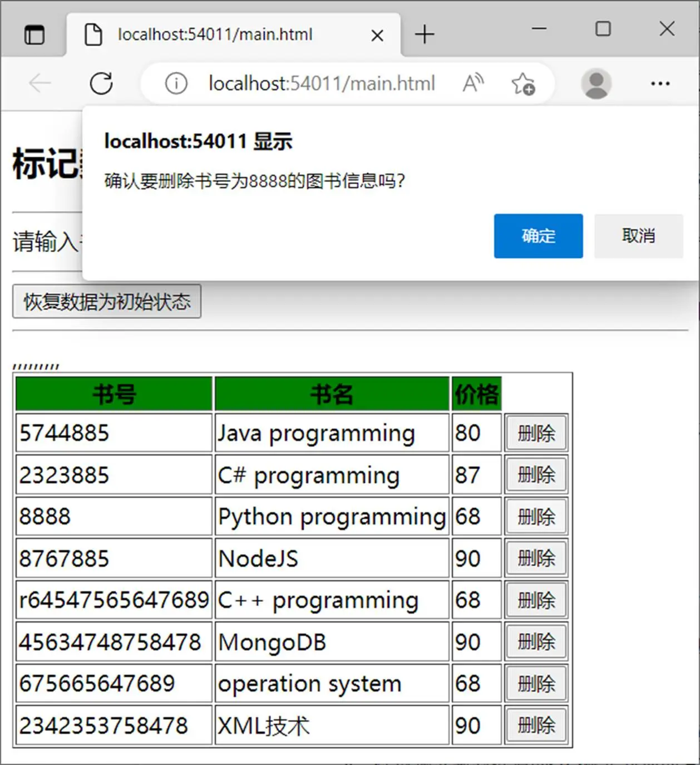Click price 90 in NodeJS row
Viewport: 700px width, 765px height.
[477, 558]
